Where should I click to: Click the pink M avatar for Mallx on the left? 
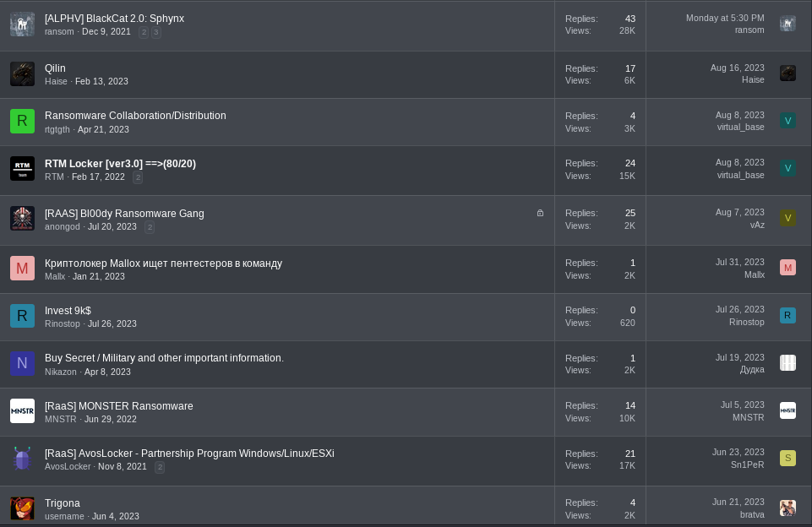[22, 269]
